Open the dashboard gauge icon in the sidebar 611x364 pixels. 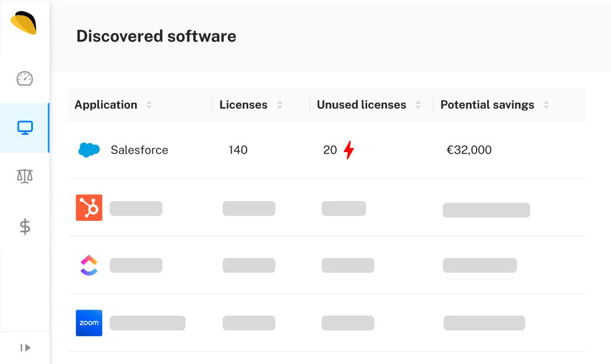(24, 79)
